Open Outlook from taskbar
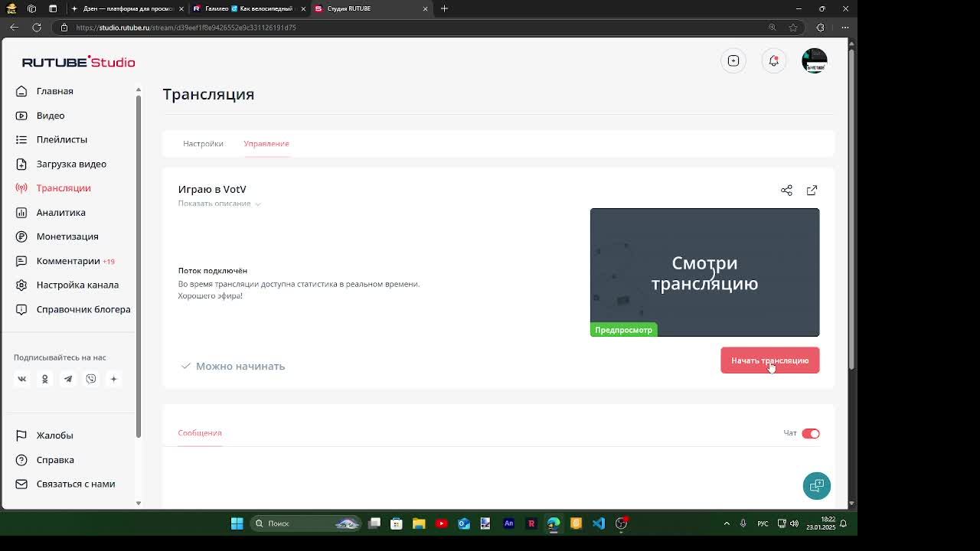This screenshot has height=551, width=980. pos(464,523)
